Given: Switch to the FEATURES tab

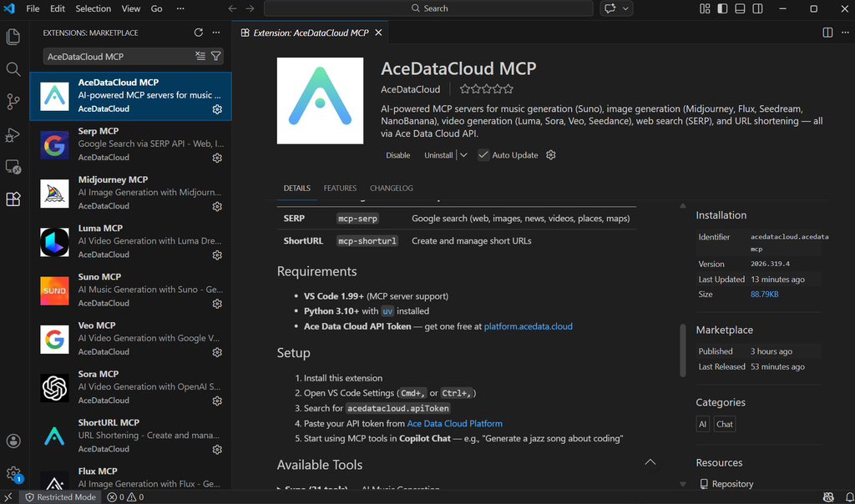Looking at the screenshot, I should (x=340, y=188).
